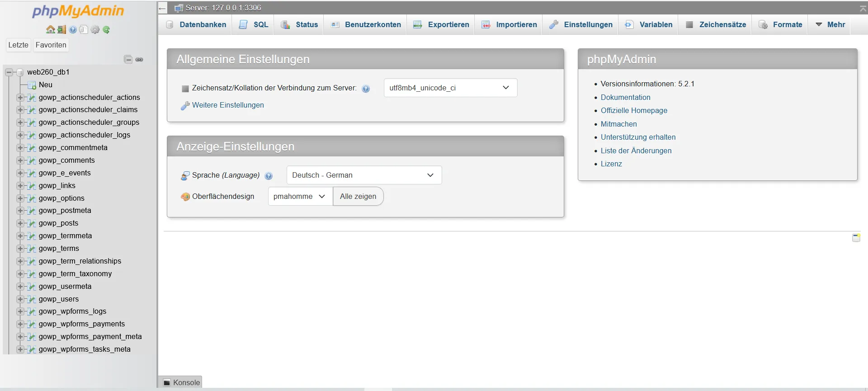Click the structure icon beside gowp_options
This screenshot has width=868, height=391.
(32, 198)
